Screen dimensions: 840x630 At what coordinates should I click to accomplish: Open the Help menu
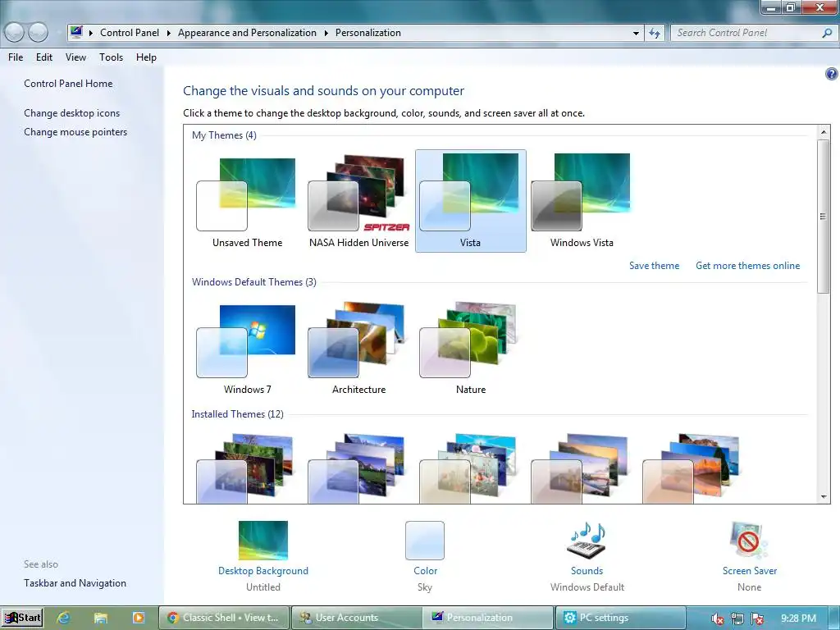[146, 57]
